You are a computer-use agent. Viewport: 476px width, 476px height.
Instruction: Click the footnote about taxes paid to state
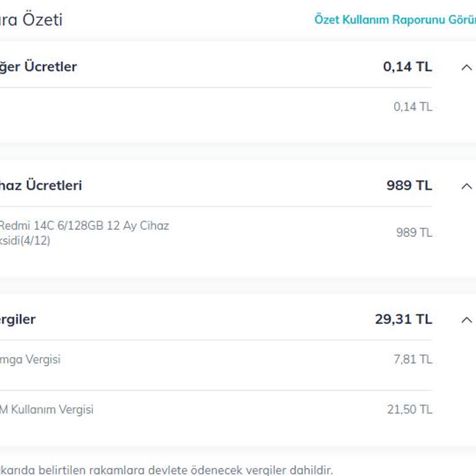166,470
